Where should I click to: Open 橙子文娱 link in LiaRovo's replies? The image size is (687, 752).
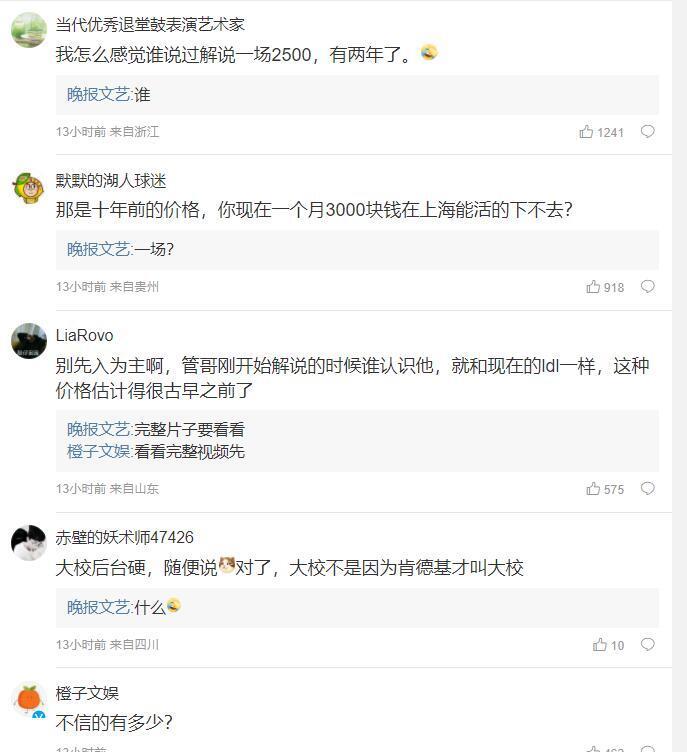pyautogui.click(x=98, y=451)
